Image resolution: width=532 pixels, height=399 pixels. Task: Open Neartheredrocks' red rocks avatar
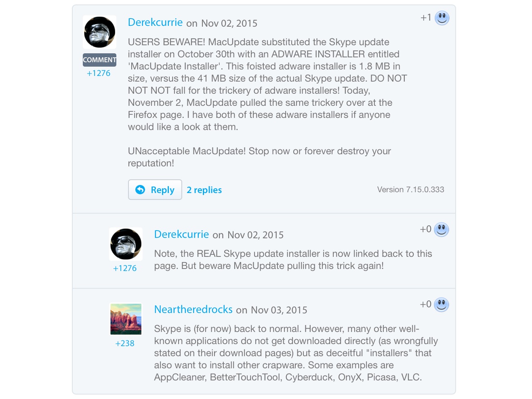tap(126, 319)
